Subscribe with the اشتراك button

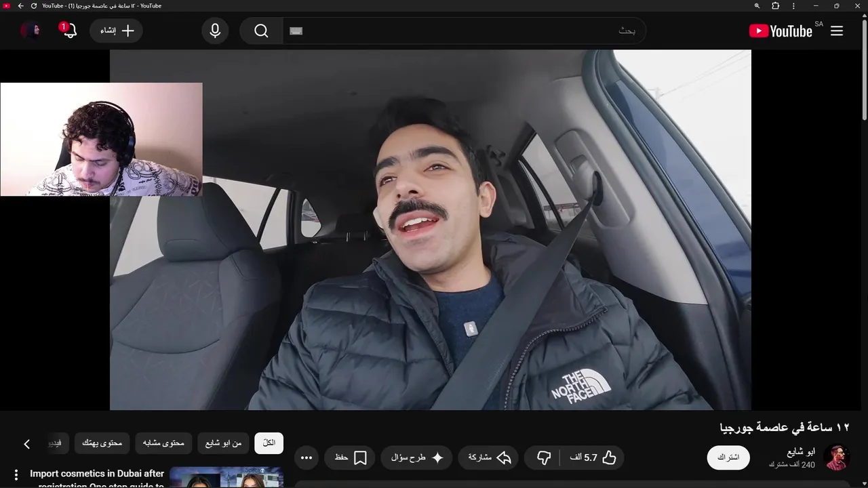(x=728, y=457)
